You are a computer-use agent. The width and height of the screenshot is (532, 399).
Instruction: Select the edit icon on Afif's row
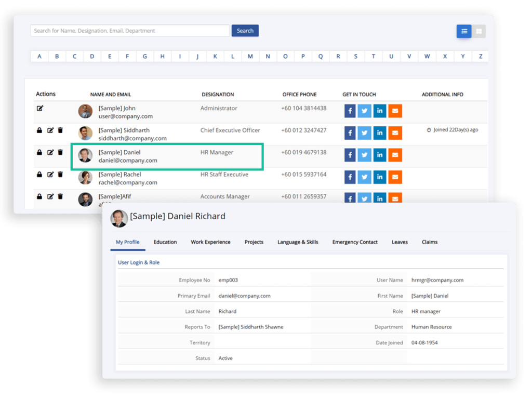50,196
